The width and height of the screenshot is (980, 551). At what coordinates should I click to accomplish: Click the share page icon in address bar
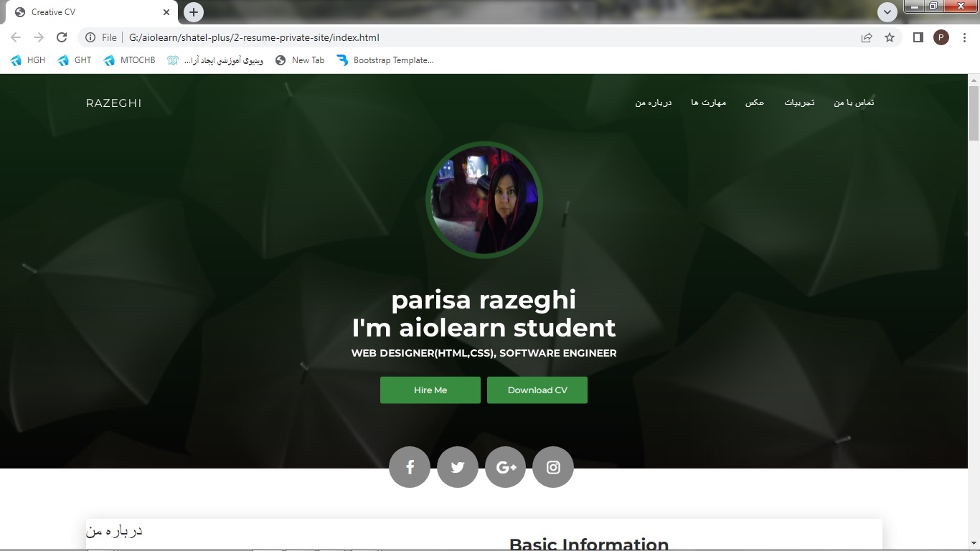click(x=867, y=37)
